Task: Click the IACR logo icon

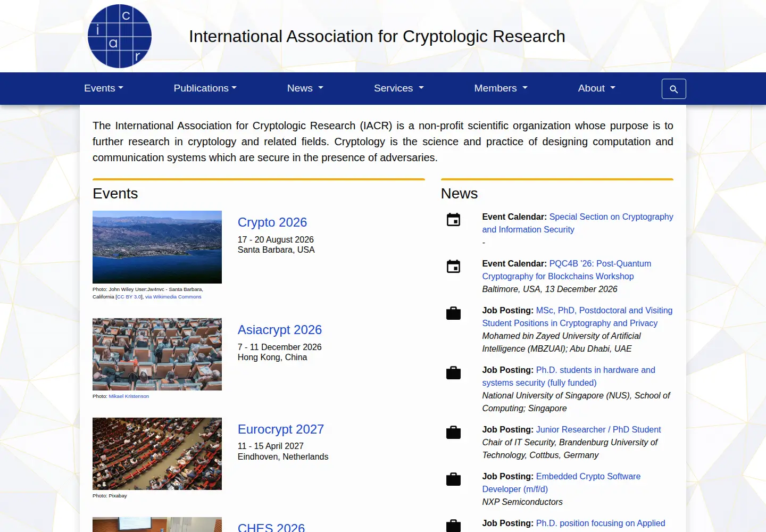Action: coord(120,36)
